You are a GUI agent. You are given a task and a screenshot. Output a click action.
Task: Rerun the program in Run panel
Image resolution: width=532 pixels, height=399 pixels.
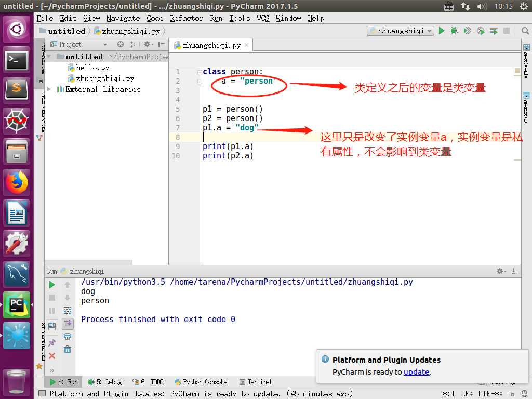[x=52, y=285]
